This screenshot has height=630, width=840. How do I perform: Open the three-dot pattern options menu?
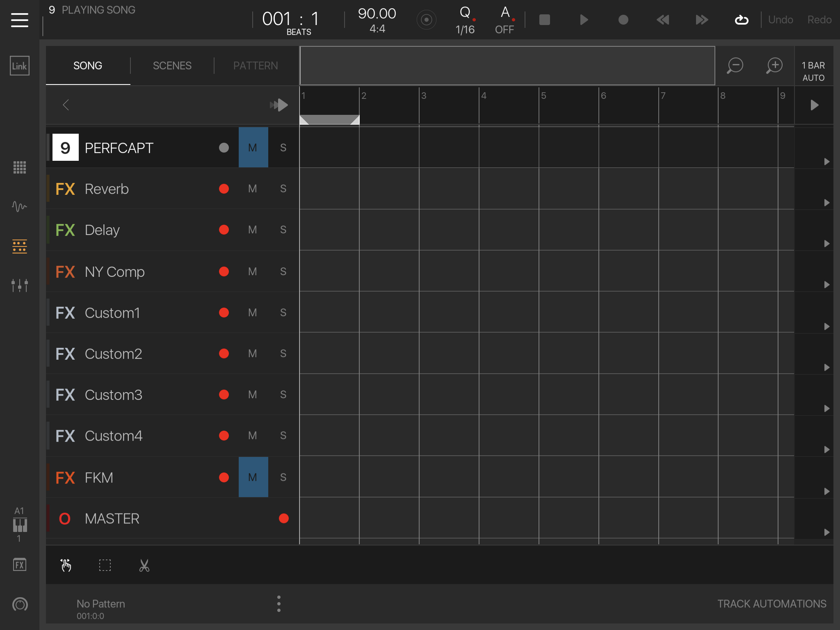279,604
